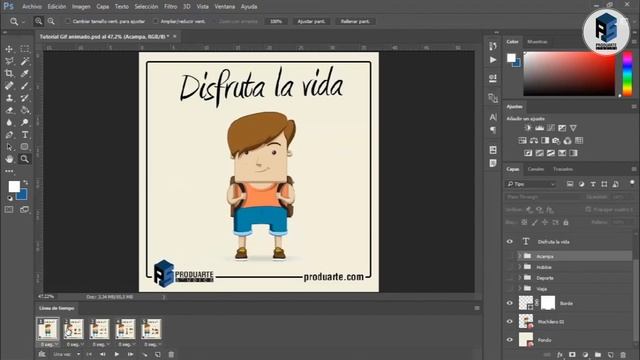Toggle Quick Mask mode
Viewport: 640px width, 360px height.
click(9, 210)
